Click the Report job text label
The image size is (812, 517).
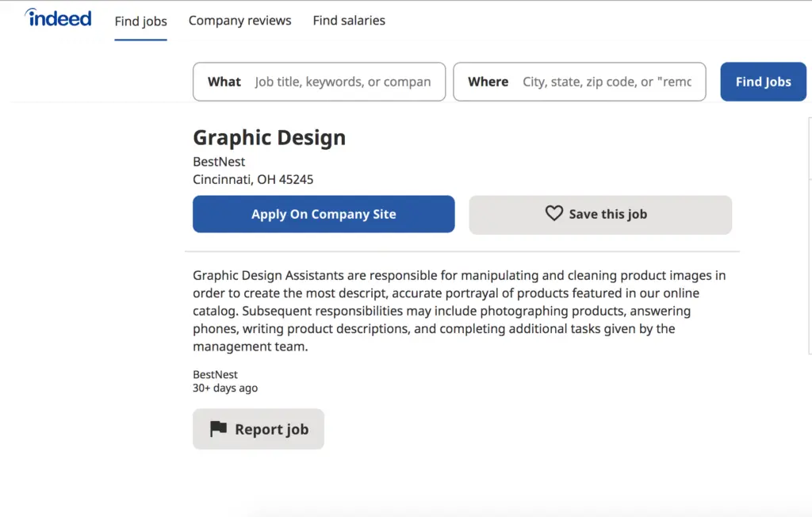click(271, 430)
